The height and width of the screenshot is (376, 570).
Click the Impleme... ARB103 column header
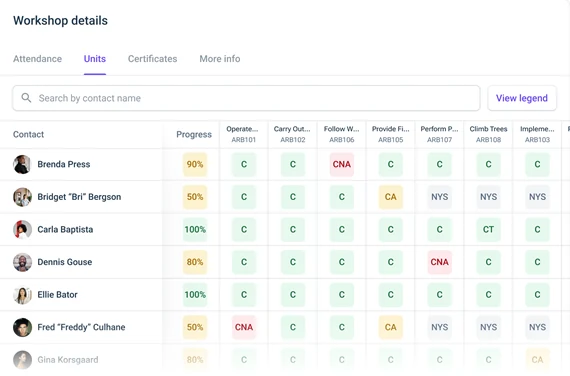537,134
